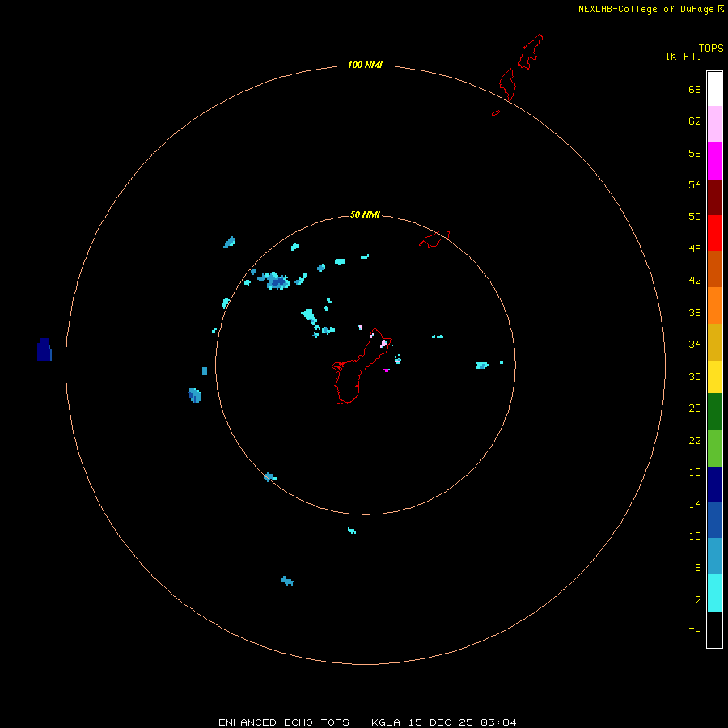
Task: Click the '58' legend value
Action: [x=695, y=153]
